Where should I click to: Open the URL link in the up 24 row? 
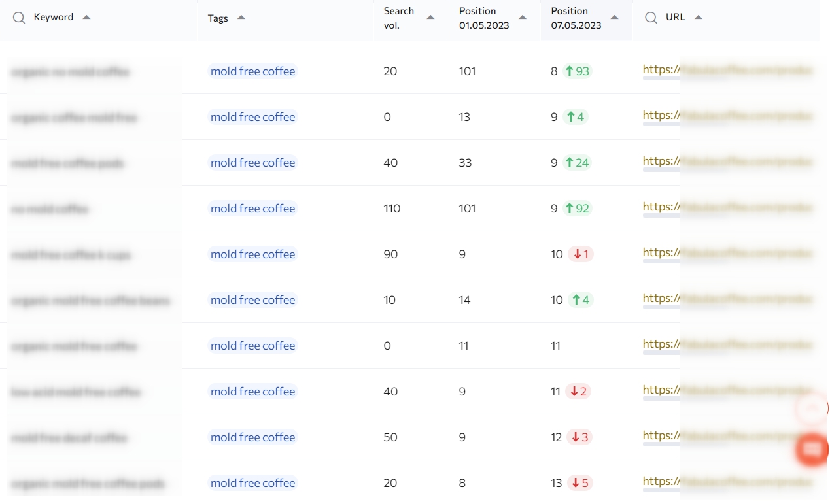727,161
